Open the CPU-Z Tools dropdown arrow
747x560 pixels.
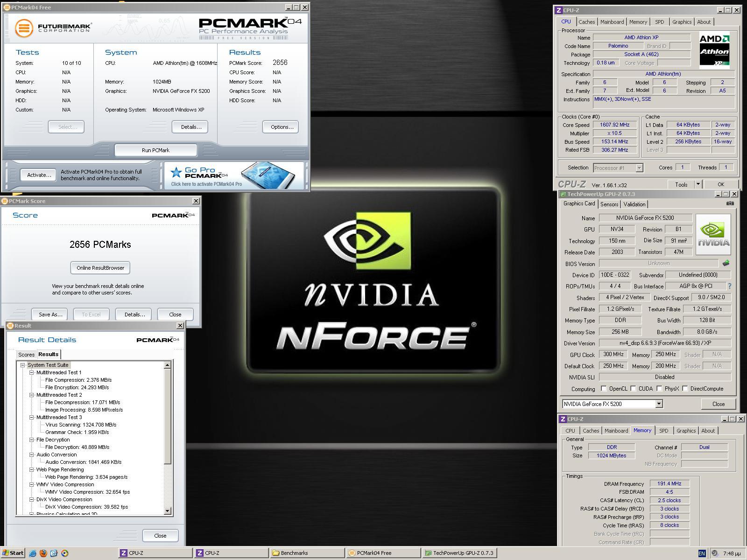(698, 184)
